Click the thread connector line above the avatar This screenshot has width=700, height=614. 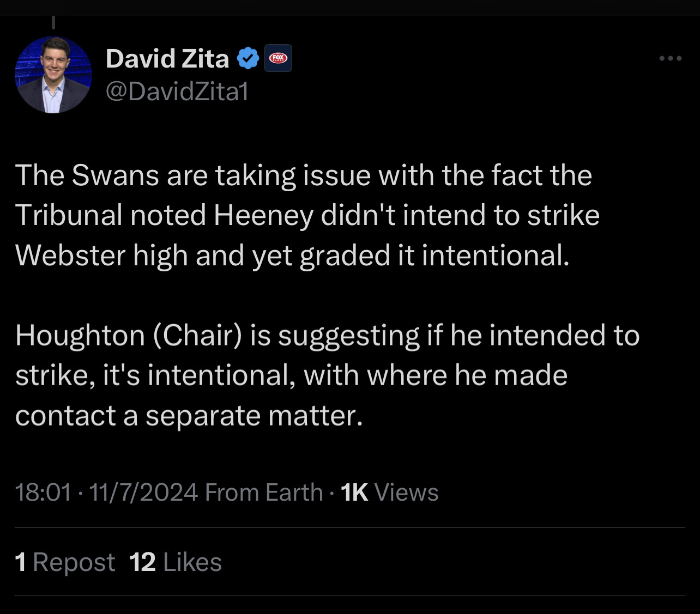[53, 23]
